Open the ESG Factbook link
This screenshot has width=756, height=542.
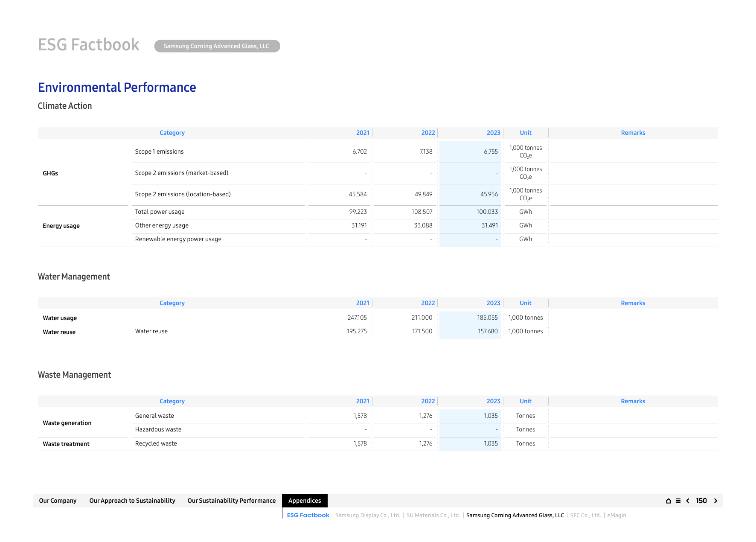(x=308, y=515)
